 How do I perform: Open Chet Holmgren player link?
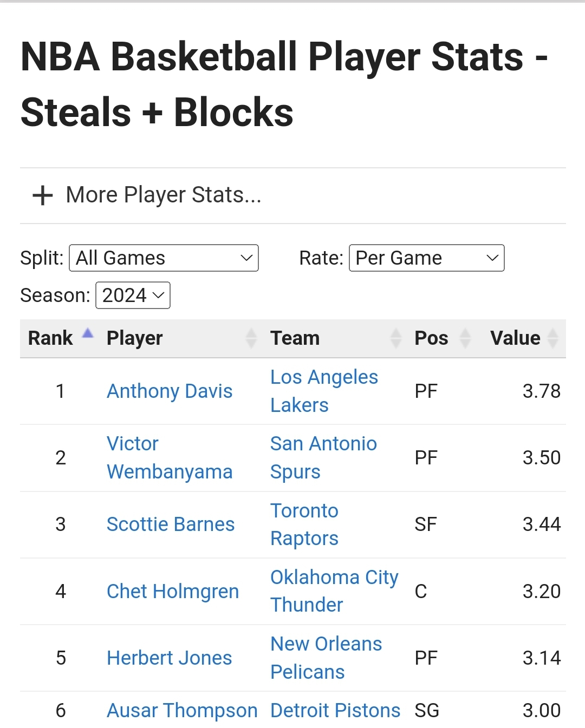[x=173, y=592]
